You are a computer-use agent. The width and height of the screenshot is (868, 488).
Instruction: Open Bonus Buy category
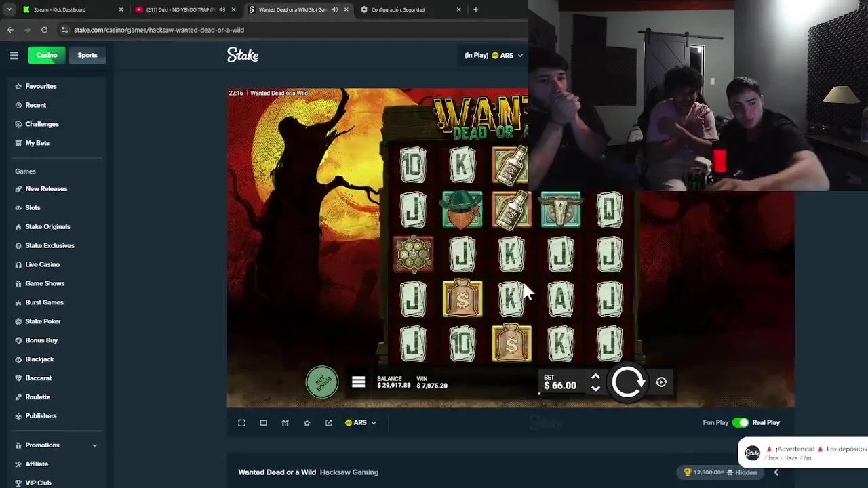[x=41, y=340]
